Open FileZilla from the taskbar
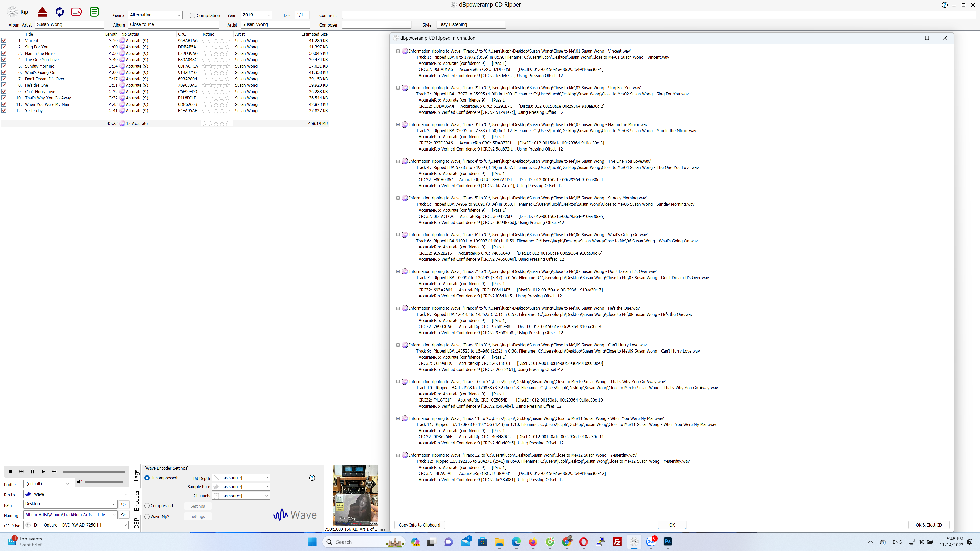 [617, 542]
